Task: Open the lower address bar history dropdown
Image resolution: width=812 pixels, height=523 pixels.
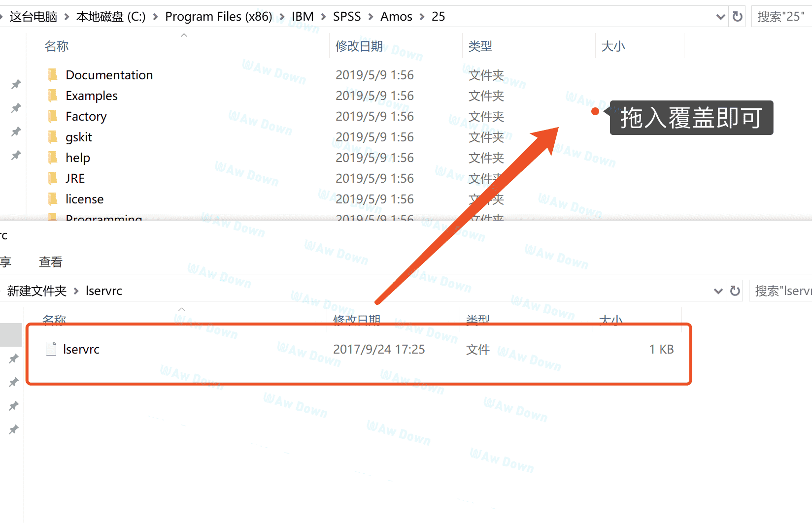Action: (x=718, y=291)
